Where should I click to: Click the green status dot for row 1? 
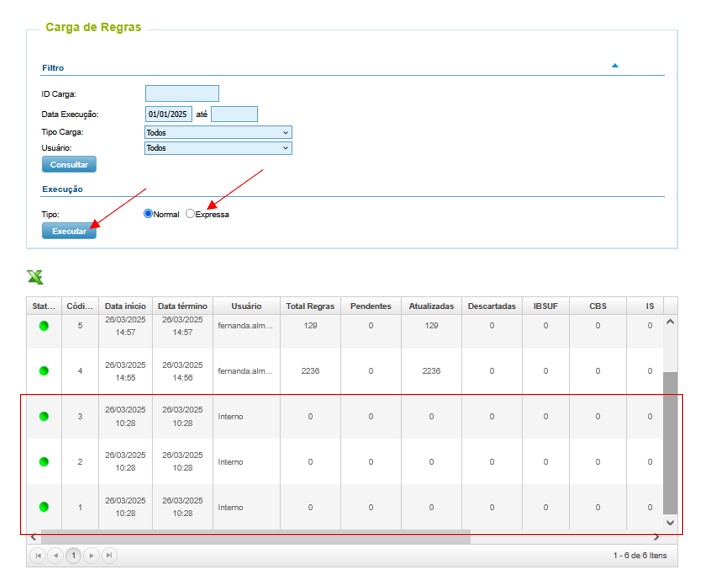click(44, 507)
